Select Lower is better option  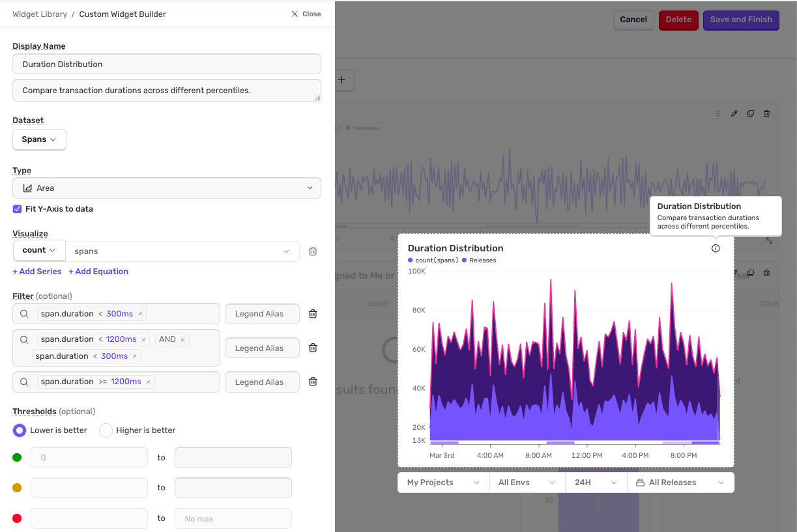20,430
